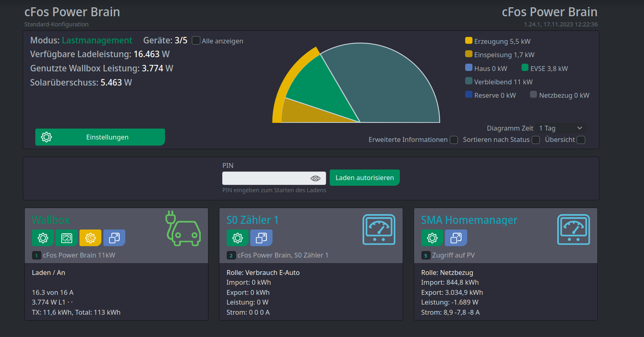Click 'Standard-Konfiguration' subtitle
The image size is (644, 337).
(x=56, y=24)
